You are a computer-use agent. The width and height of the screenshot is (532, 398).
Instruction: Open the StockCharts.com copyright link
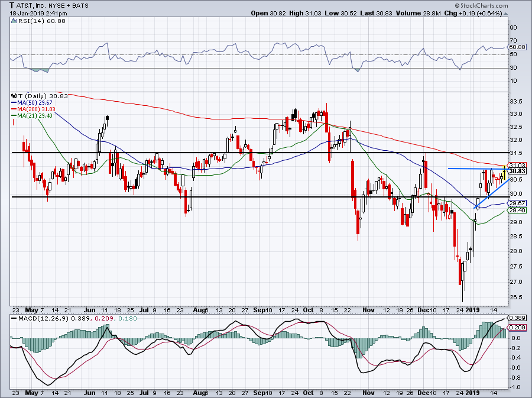tap(481, 5)
